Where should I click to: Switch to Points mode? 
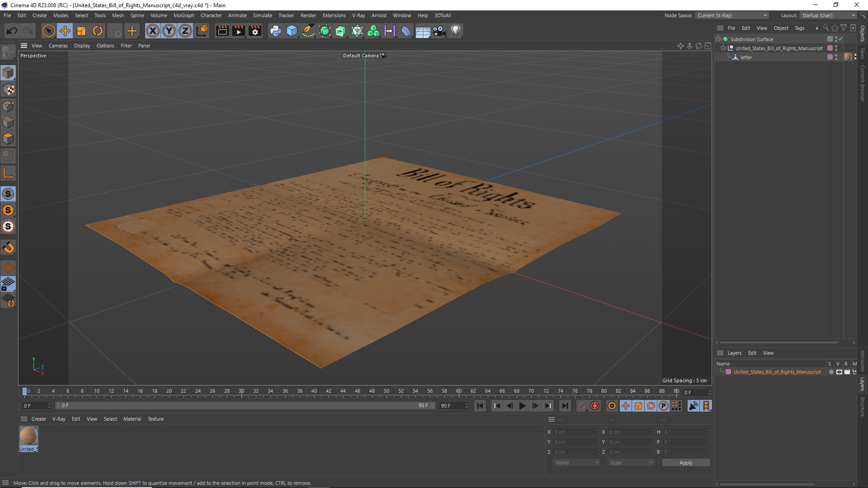[x=8, y=106]
